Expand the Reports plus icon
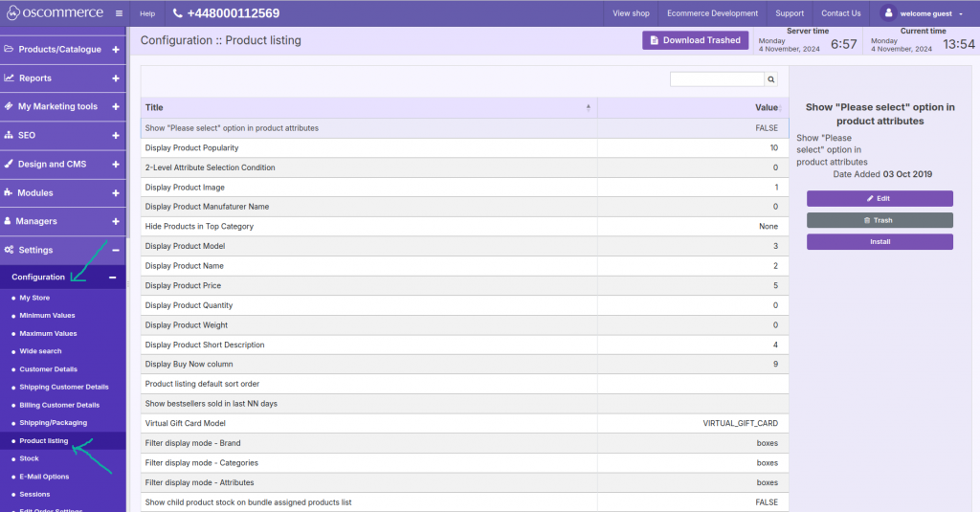Viewport: 980px width, 512px height. pos(116,78)
